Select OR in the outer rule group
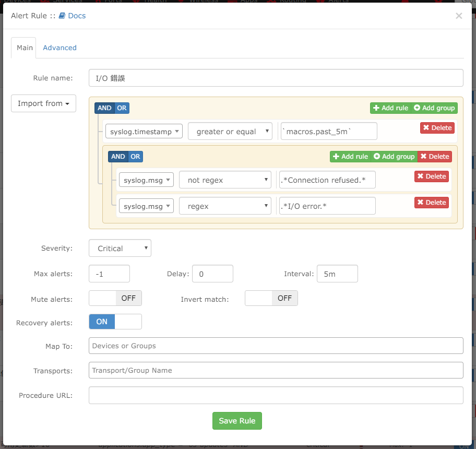Screen dimensions: 476x449 [x=122, y=108]
